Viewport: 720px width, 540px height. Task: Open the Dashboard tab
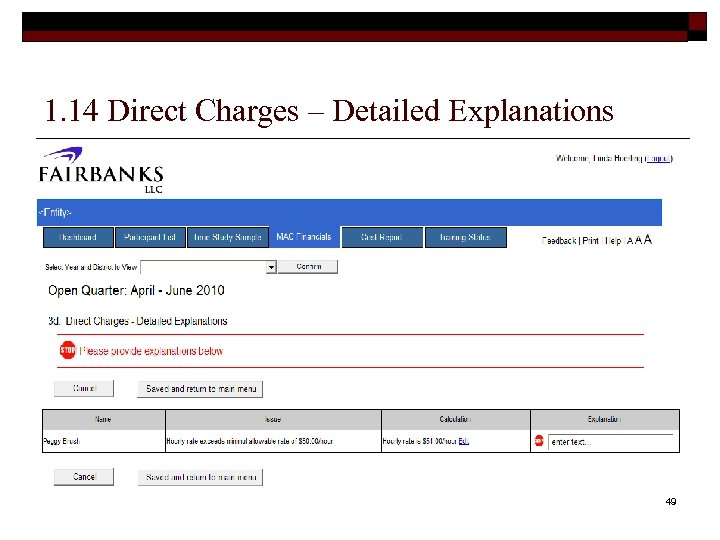click(78, 237)
